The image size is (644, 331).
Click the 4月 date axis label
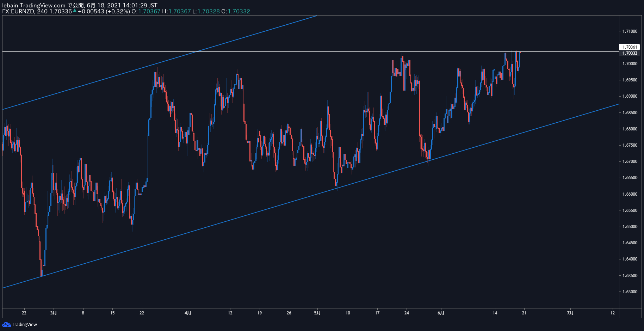pyautogui.click(x=188, y=313)
